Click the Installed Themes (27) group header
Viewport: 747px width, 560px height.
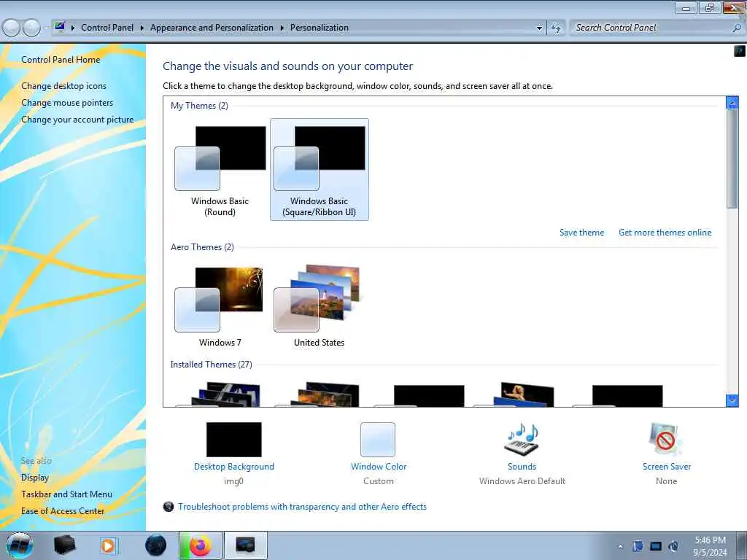point(211,365)
